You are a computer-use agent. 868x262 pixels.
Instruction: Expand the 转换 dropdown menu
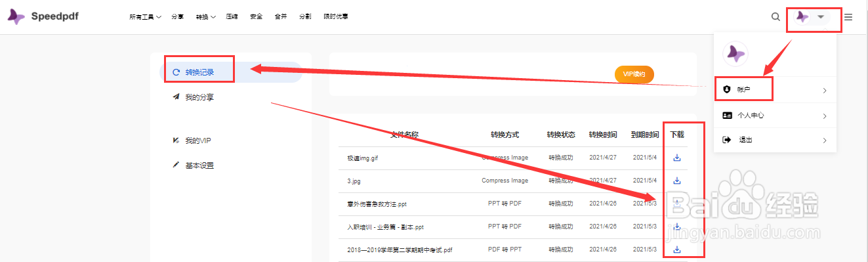[206, 17]
